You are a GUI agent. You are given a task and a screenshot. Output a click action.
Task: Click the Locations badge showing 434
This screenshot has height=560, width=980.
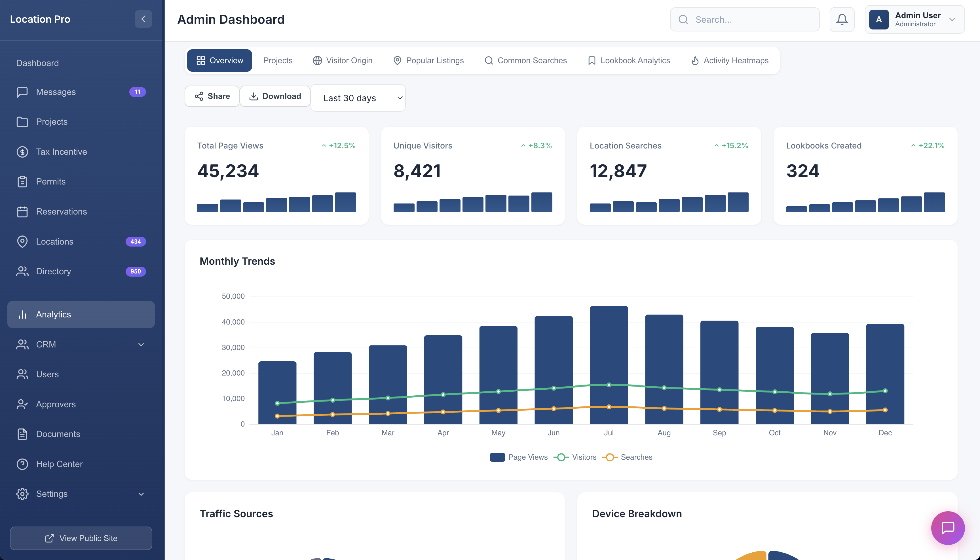pos(136,241)
